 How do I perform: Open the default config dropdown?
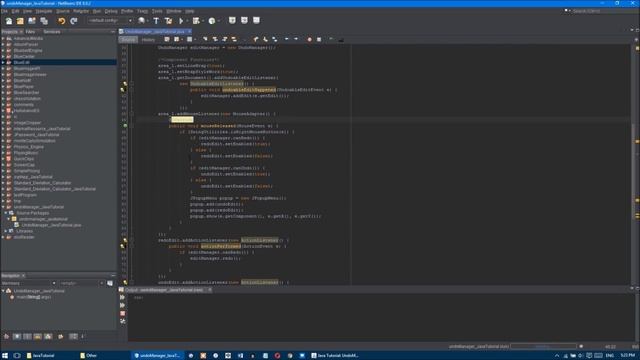pyautogui.click(x=110, y=20)
